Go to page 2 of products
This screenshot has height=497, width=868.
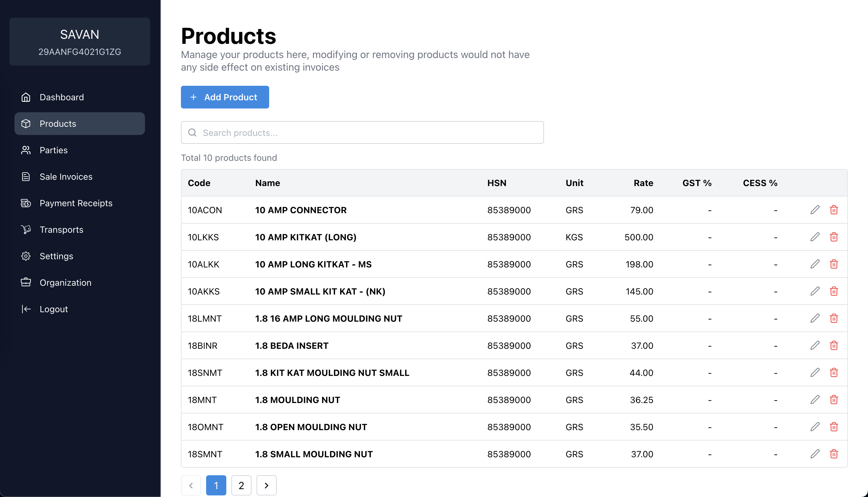241,485
